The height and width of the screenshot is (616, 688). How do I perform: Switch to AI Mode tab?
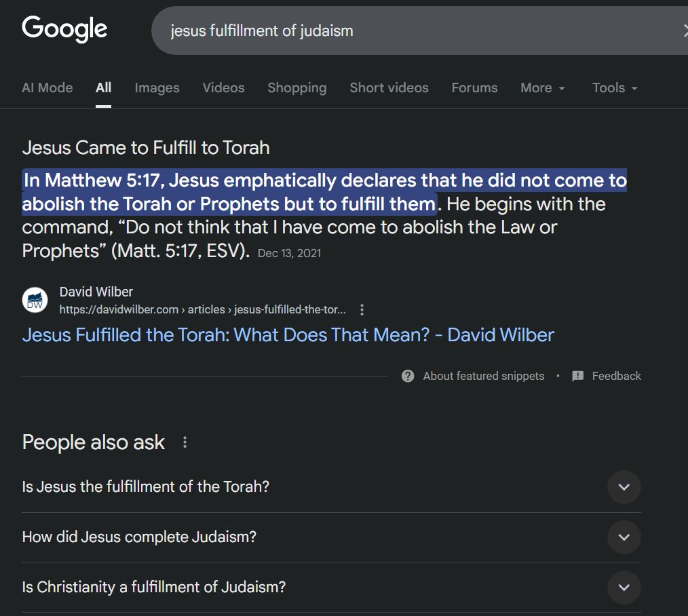pyautogui.click(x=47, y=88)
